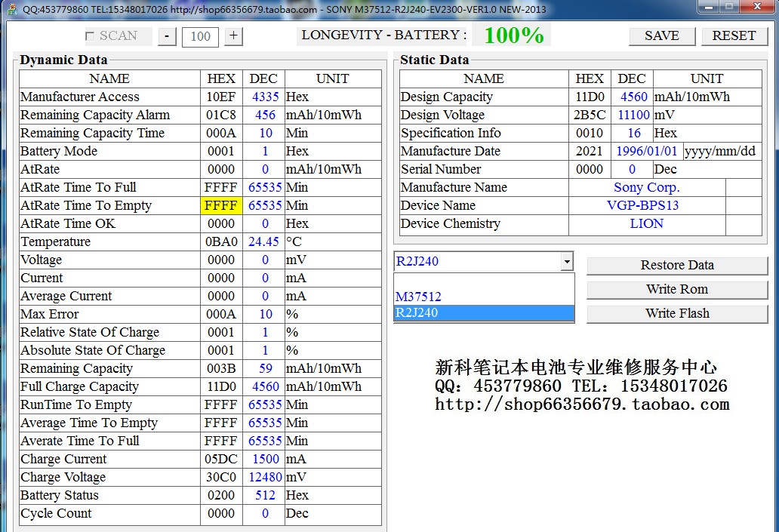Click the RESET button
Screen dimensions: 779x532
pyautogui.click(x=734, y=36)
